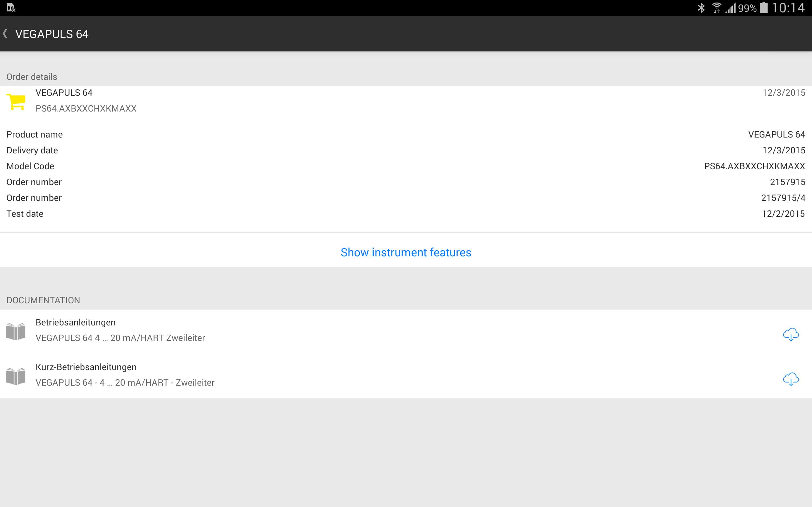Download the Kurz-Betriebsanleitungen via cloud icon

(790, 379)
